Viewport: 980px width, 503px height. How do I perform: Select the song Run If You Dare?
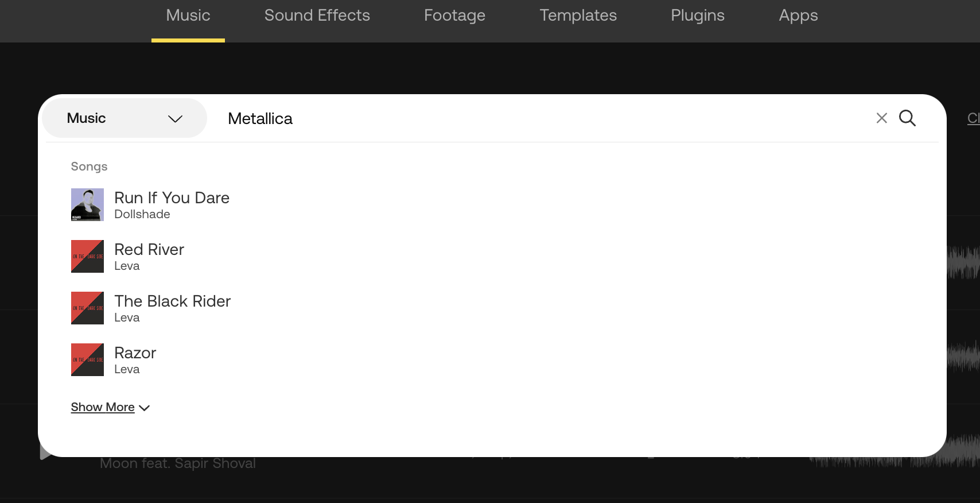[x=172, y=198]
